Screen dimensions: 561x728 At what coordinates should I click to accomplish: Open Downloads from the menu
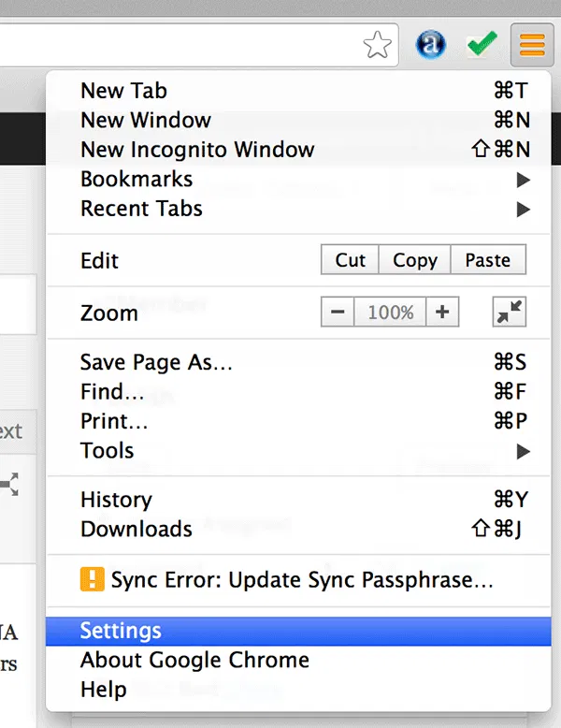point(137,529)
